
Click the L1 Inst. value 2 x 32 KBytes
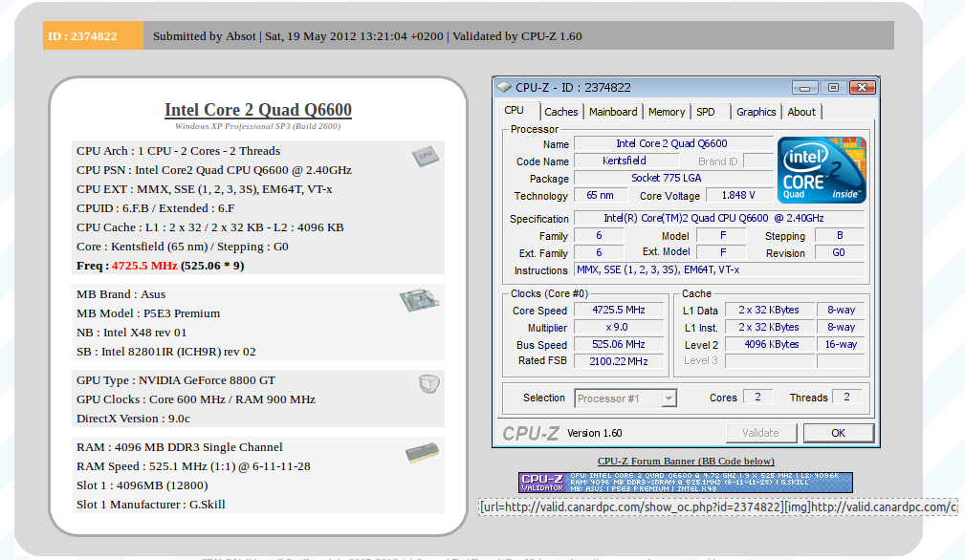pyautogui.click(x=771, y=327)
